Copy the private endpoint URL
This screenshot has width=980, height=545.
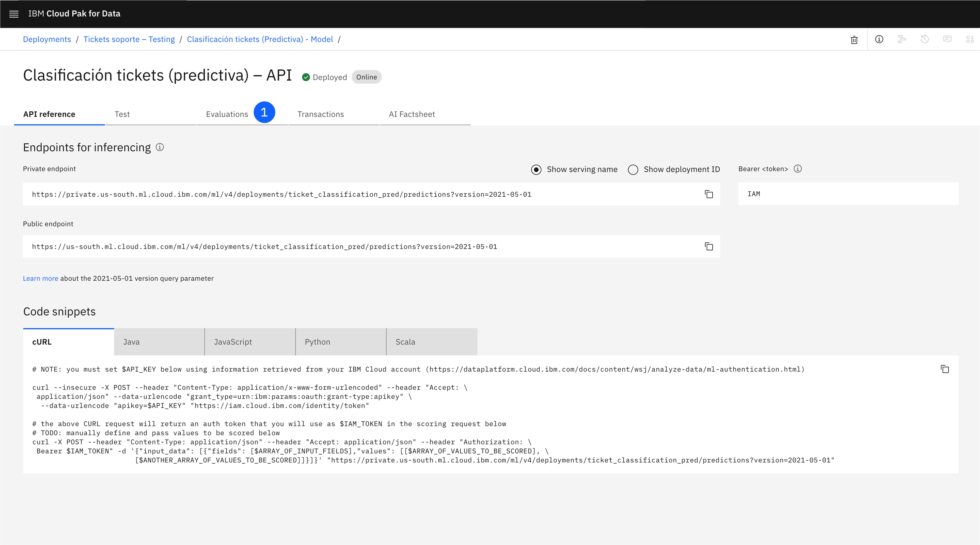[x=709, y=194]
